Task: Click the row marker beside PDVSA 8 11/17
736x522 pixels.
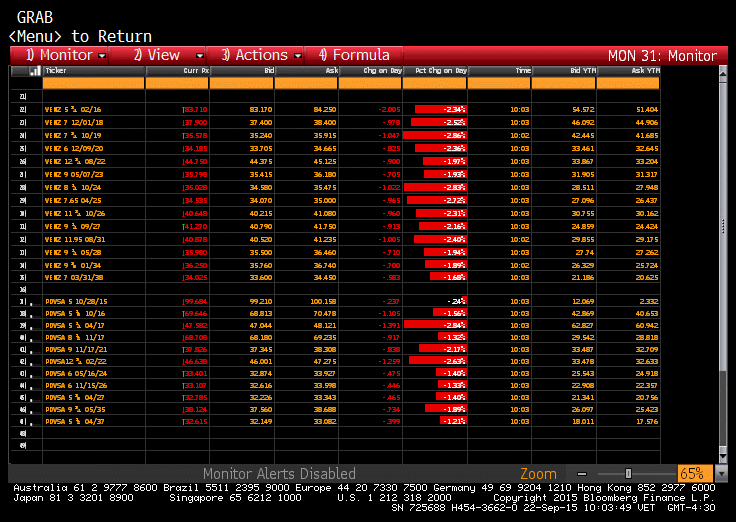Action: 23,338
